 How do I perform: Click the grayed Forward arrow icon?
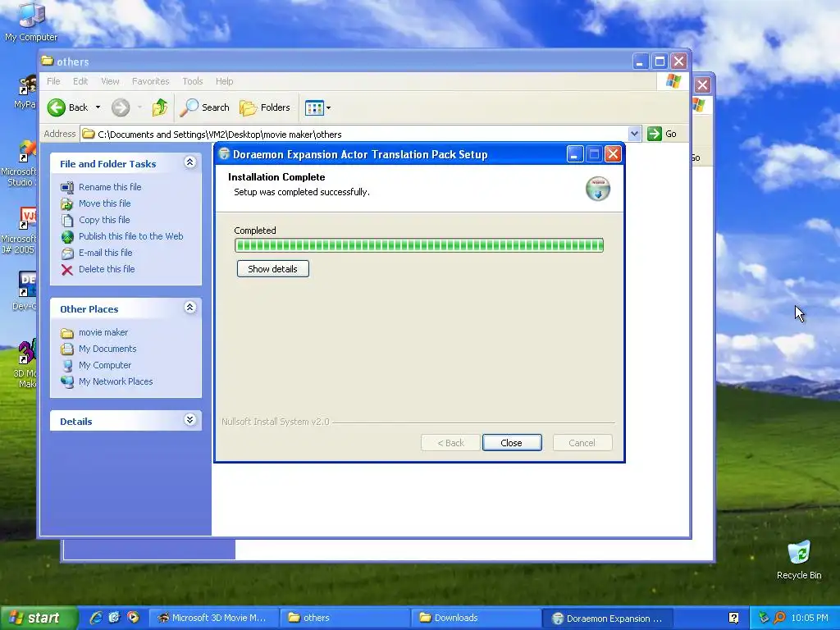(x=121, y=107)
